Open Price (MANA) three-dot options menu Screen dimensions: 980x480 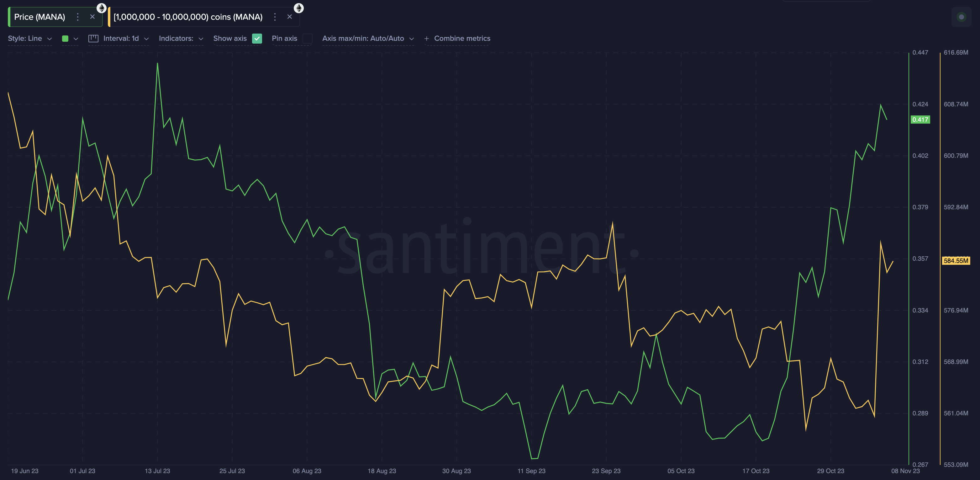pyautogui.click(x=78, y=17)
